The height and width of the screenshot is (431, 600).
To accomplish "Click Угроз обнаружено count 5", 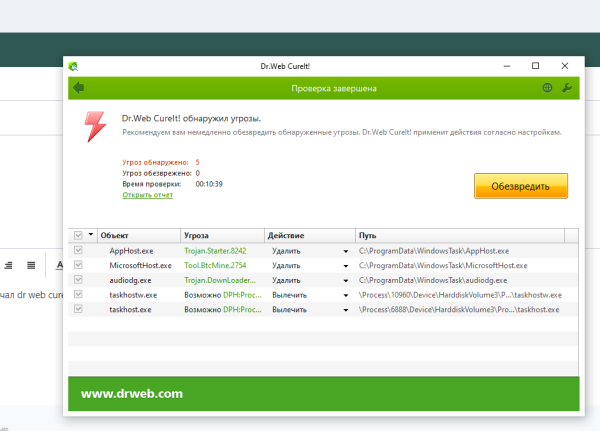I will click(197, 162).
